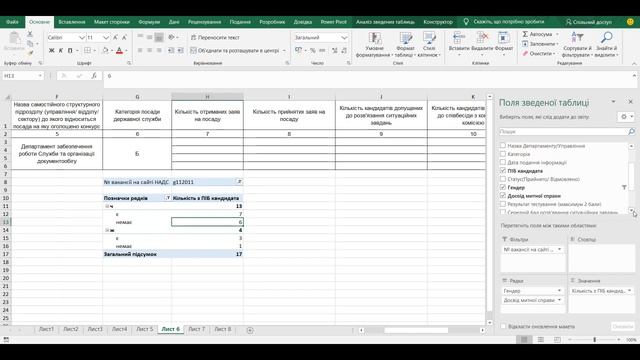Image resolution: width=640 pixels, height=360 pixels.
Task: Click Sort & Filter (Сортувати й фільтрувати)
Action: 577,44
